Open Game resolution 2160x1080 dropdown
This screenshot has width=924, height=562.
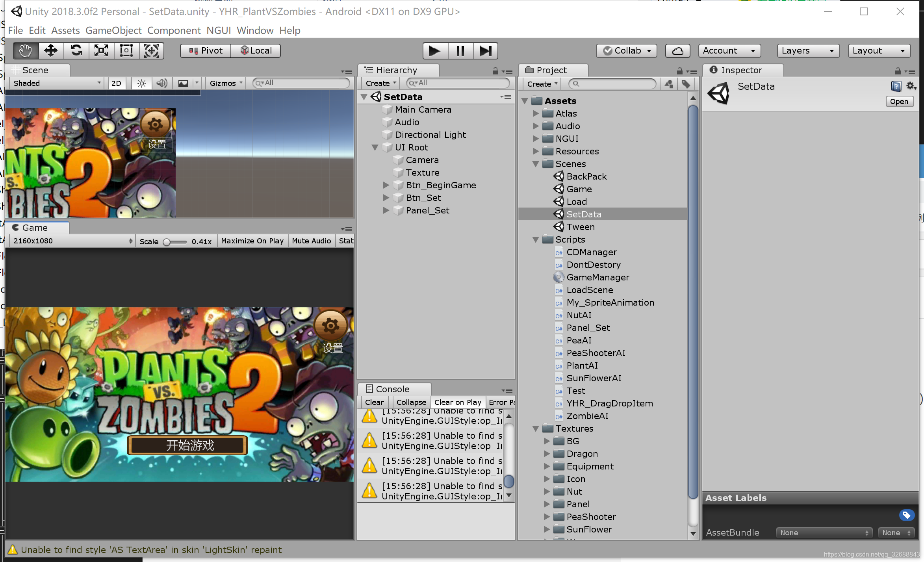tap(72, 241)
